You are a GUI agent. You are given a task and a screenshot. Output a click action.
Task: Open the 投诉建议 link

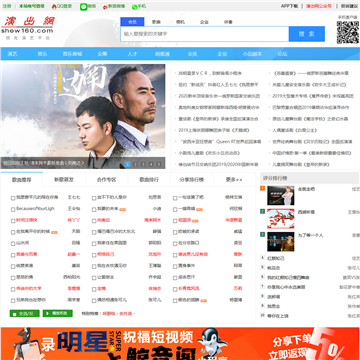(349, 6)
